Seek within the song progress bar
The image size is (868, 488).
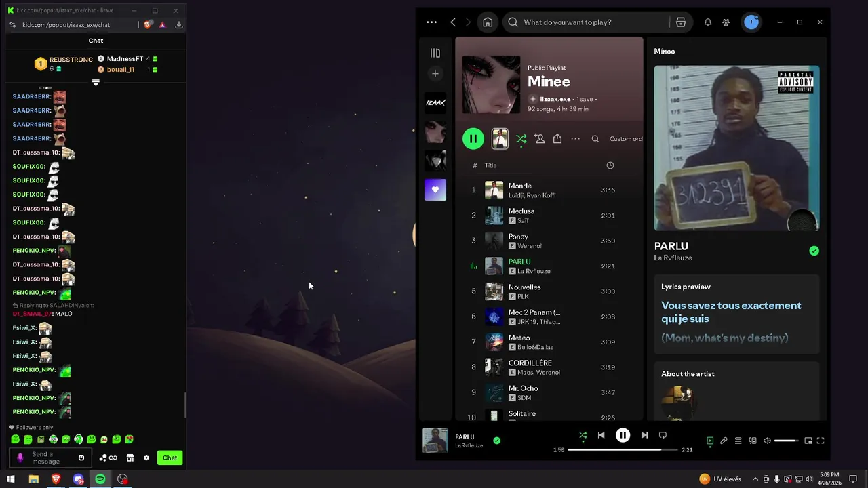pos(623,449)
